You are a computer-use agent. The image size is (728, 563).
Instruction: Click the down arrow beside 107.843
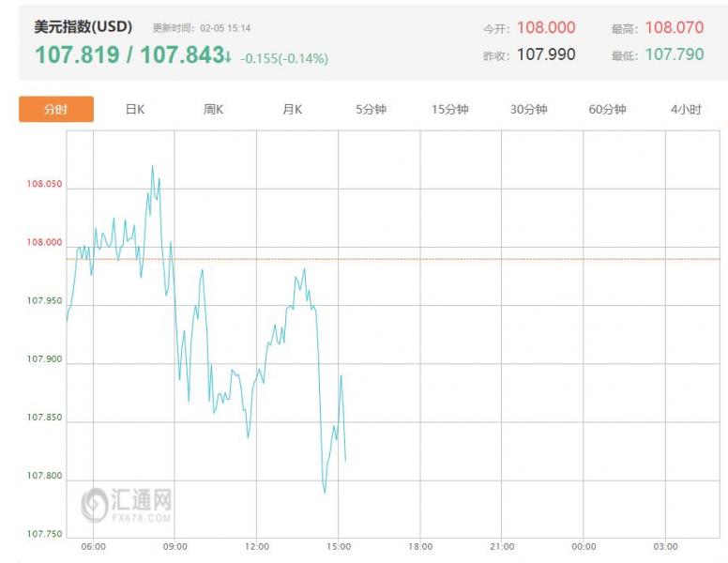click(x=228, y=56)
